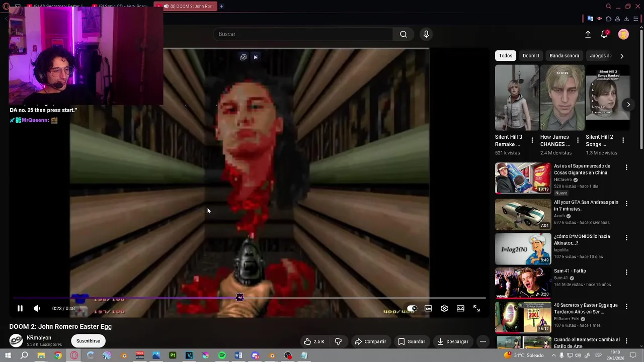The image size is (644, 362).
Task: Show more filter chips with the right arrow
Action: (622, 56)
